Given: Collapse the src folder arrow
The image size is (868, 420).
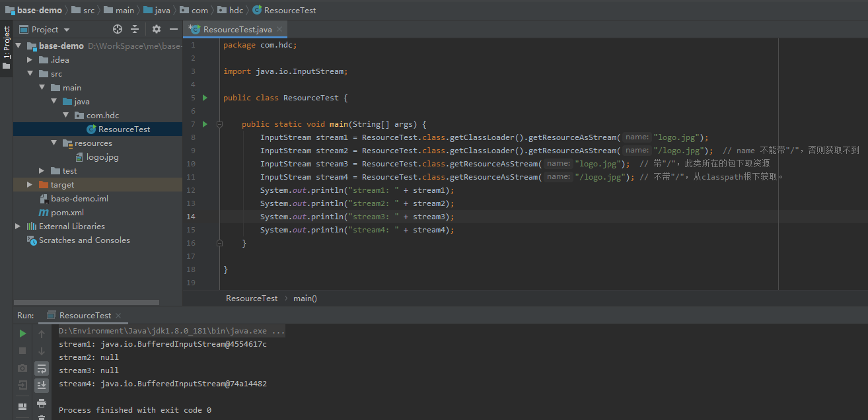Looking at the screenshot, I should (30, 74).
